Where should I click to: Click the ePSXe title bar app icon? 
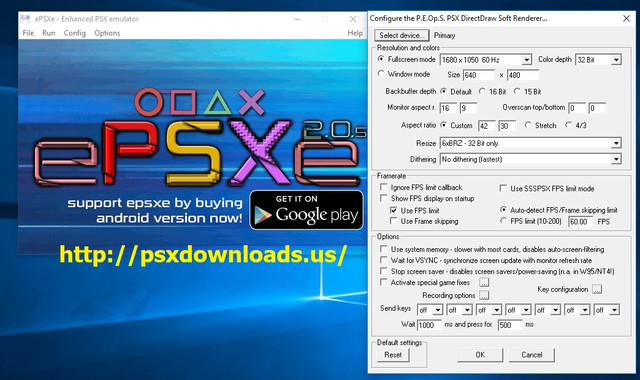25,19
